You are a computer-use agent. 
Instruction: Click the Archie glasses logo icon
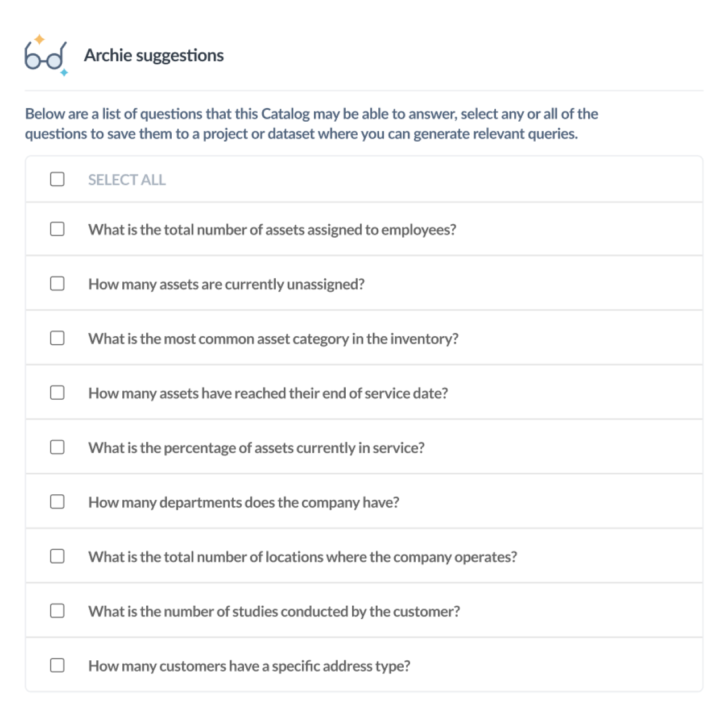(x=46, y=56)
